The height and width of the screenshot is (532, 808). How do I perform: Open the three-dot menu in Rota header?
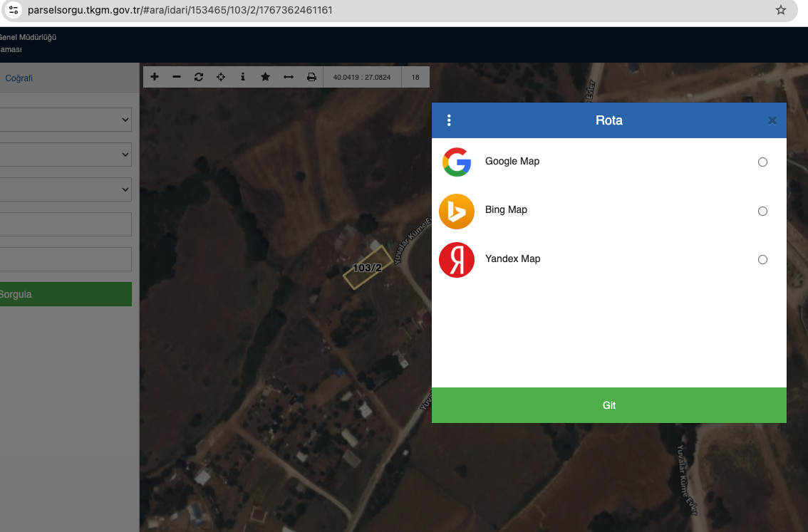point(449,120)
